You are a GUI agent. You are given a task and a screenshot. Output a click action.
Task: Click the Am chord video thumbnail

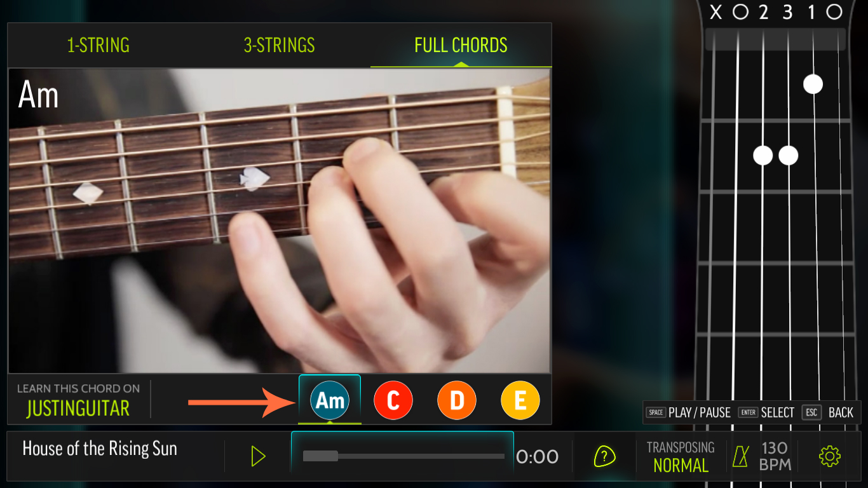coord(280,220)
